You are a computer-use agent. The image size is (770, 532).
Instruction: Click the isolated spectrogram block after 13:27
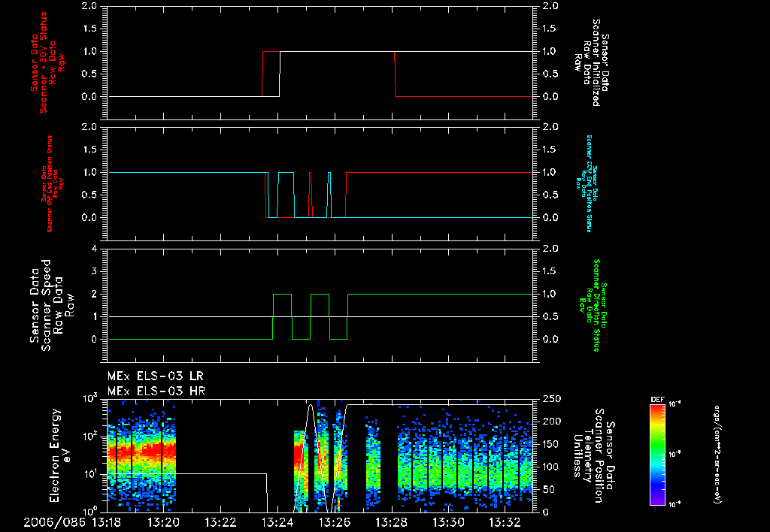pyautogui.click(x=373, y=461)
